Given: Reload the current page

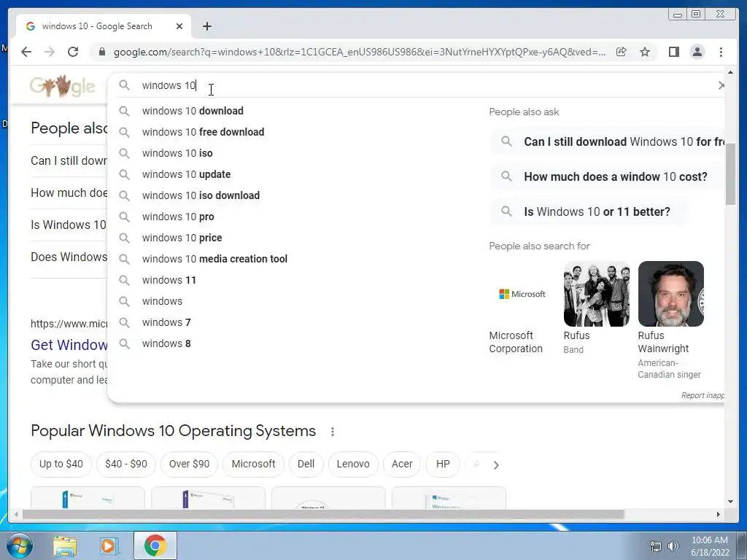Looking at the screenshot, I should click(x=73, y=52).
